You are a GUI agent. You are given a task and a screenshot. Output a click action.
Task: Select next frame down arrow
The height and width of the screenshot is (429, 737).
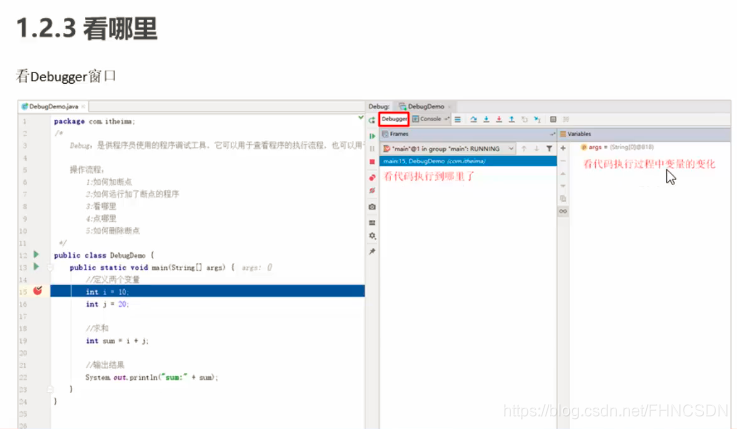pyautogui.click(x=536, y=148)
